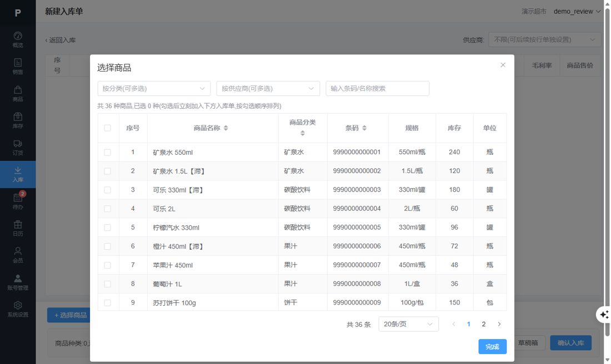Viewport: 611px width, 364px height.
Task: Open the 销售 sales sidebar icon
Action: (x=18, y=66)
